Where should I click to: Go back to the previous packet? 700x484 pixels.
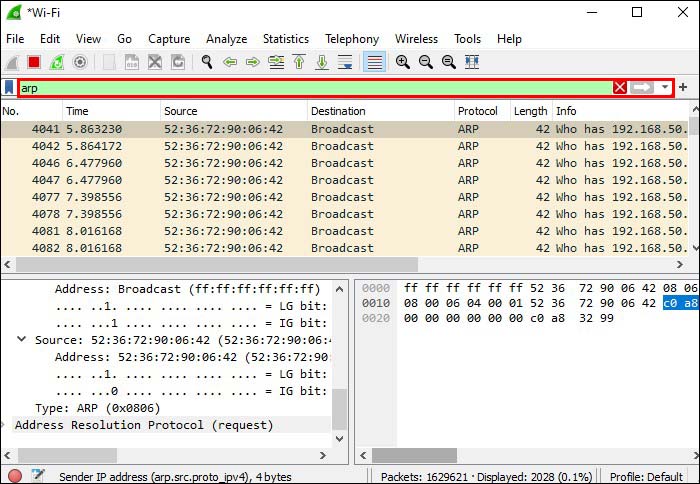point(230,62)
